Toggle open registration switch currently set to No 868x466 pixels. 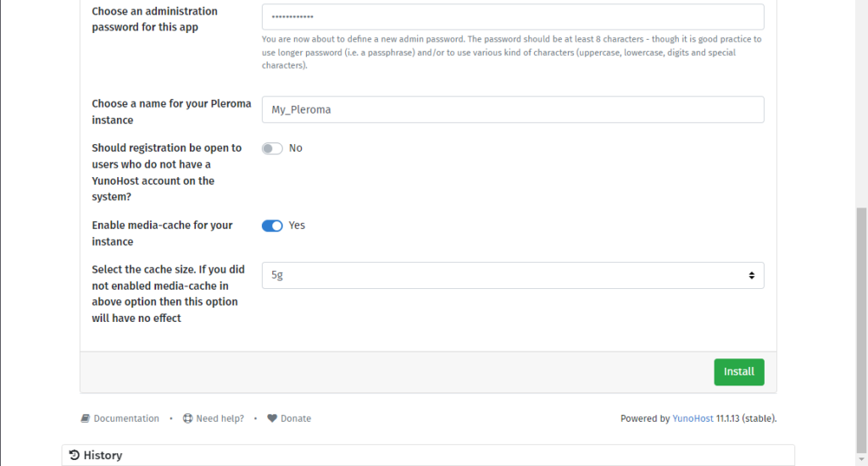(x=272, y=148)
